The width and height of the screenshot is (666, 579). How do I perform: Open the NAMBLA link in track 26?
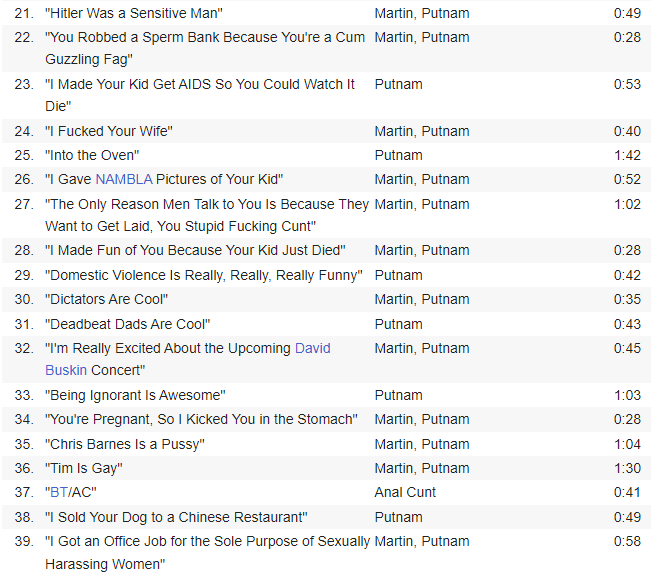124,179
